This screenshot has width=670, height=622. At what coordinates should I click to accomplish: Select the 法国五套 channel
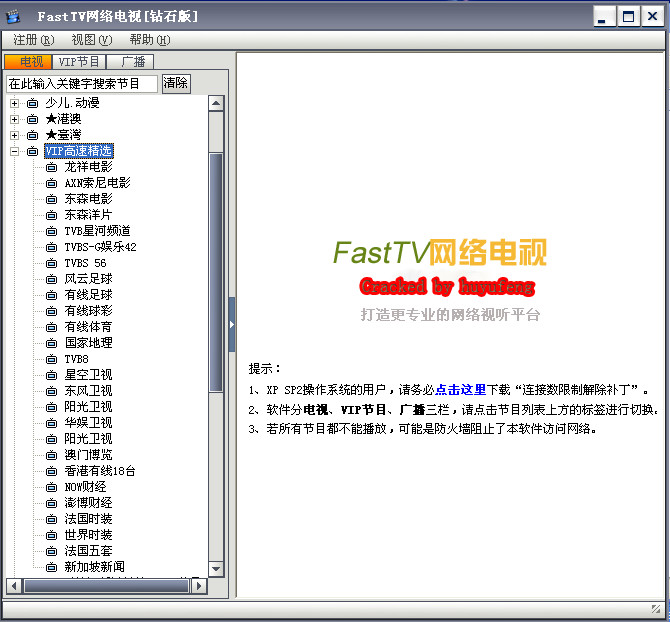[88, 551]
